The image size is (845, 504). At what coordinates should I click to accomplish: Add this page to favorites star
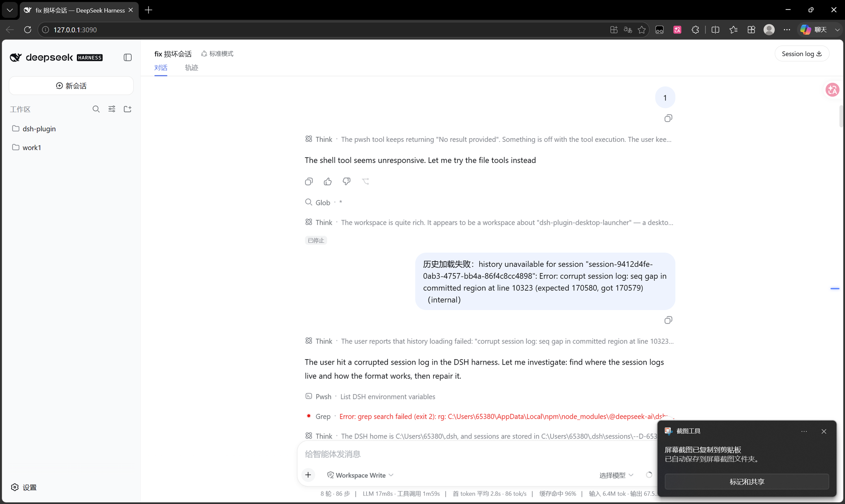(642, 30)
